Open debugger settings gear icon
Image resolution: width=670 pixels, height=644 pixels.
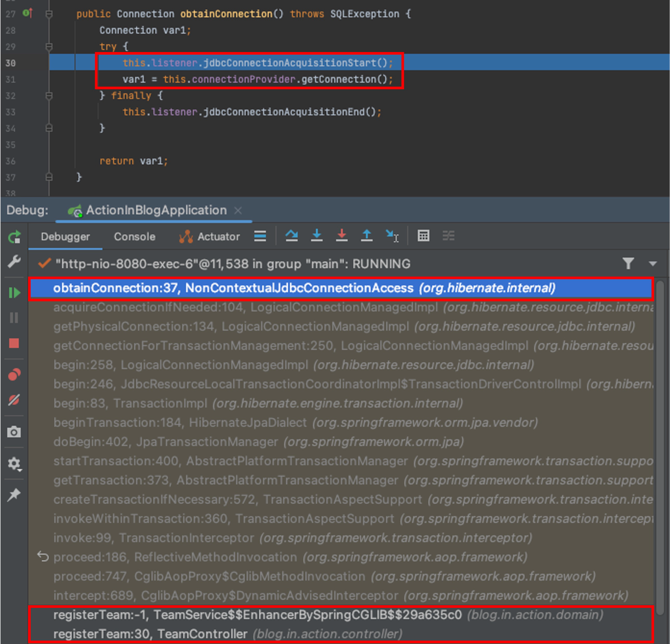[14, 464]
